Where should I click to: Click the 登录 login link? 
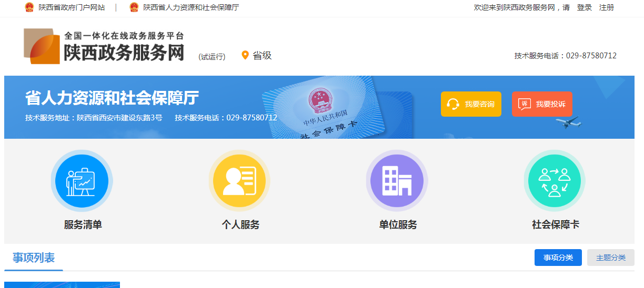coord(585,7)
